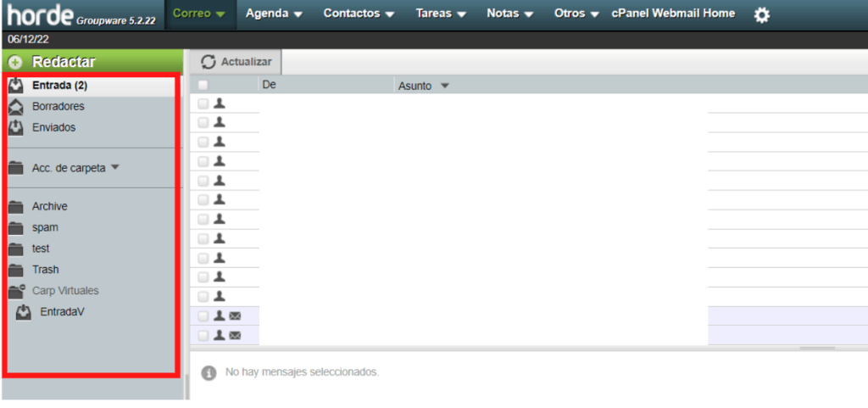Click the Carp Virtuales virtual folders icon

tap(17, 291)
